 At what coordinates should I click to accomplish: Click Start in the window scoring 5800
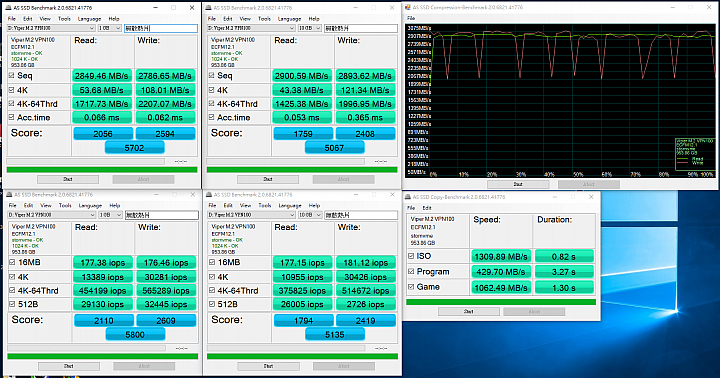coord(68,366)
